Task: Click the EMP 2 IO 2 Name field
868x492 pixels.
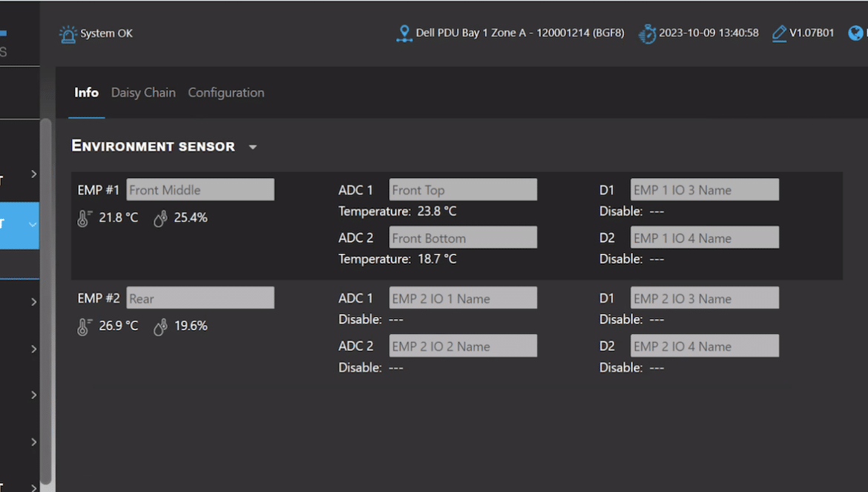Action: (463, 346)
